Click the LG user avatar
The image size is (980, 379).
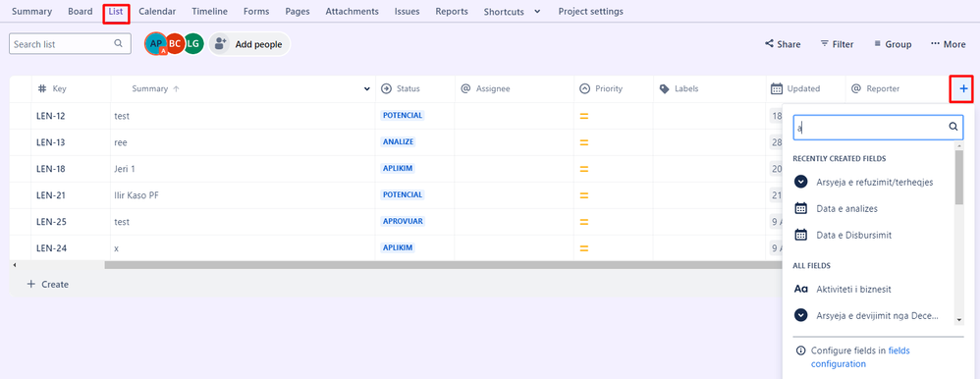193,44
